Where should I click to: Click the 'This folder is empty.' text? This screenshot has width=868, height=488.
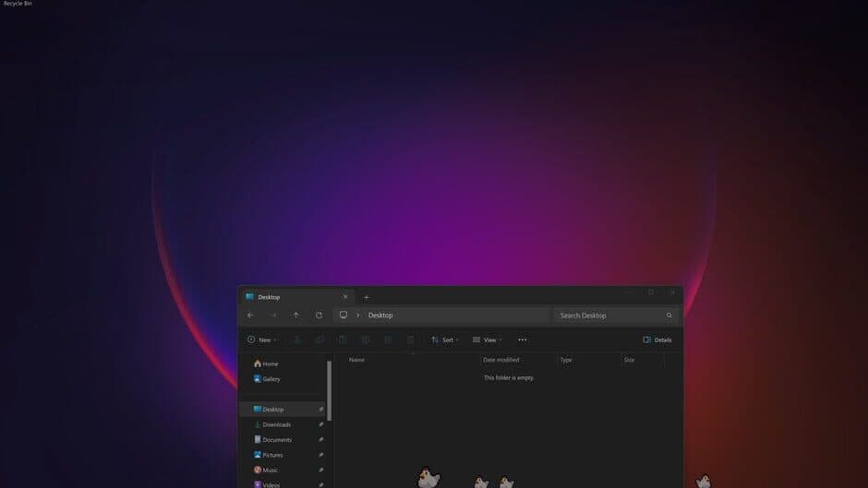(x=509, y=378)
